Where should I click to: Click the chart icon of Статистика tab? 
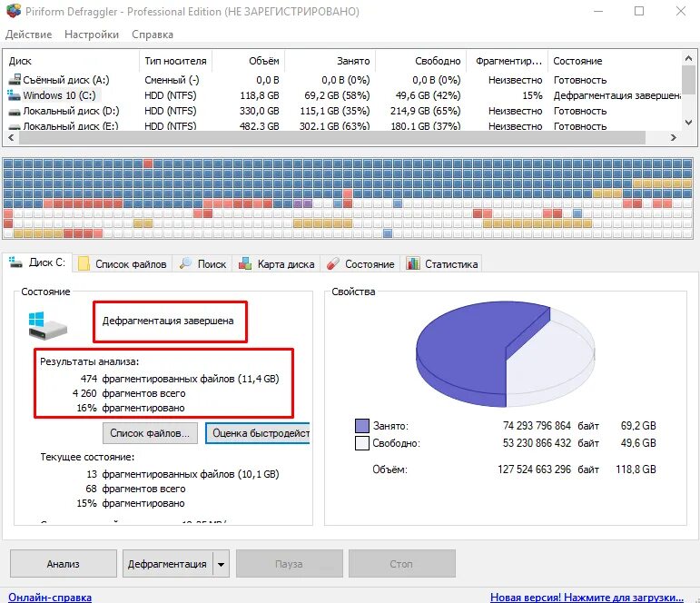[x=413, y=263]
